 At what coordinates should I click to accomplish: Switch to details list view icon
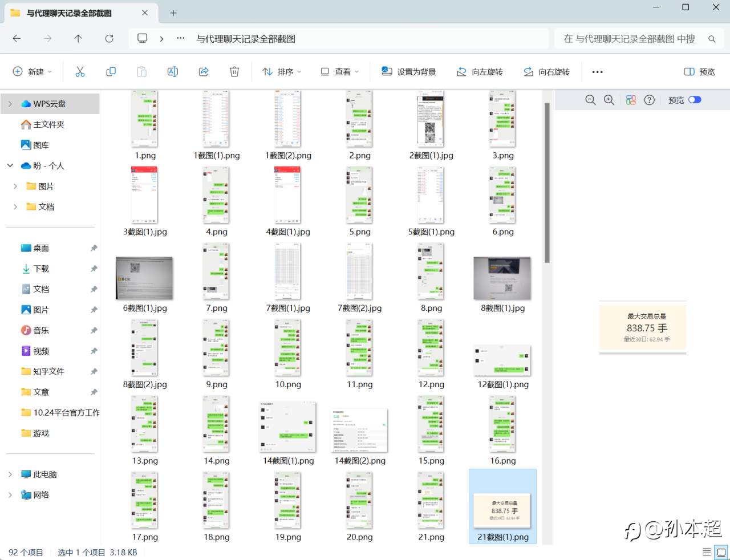pos(707,551)
